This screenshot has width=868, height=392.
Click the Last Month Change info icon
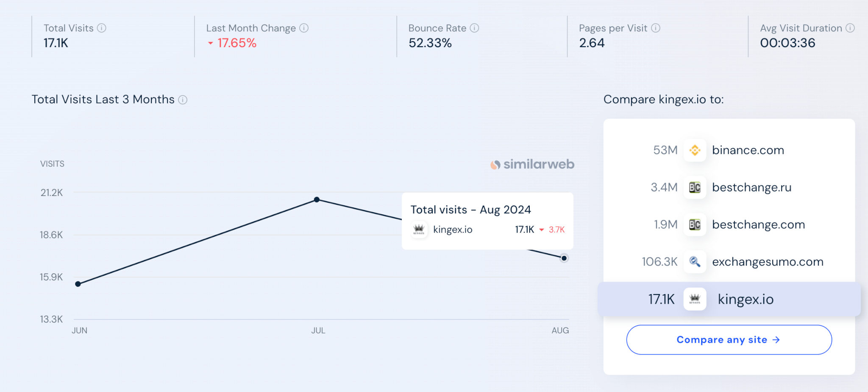(x=304, y=28)
